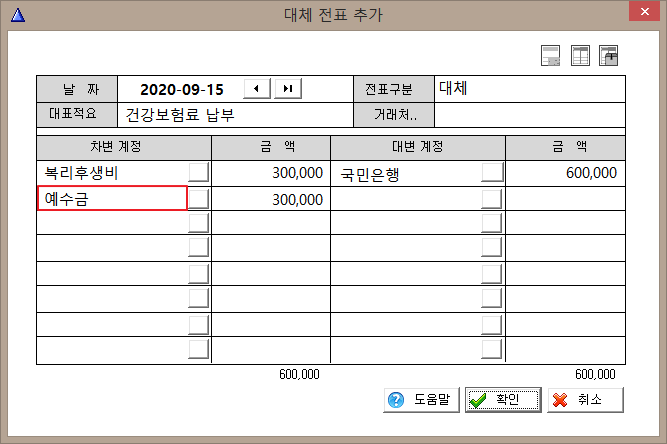Viewport: 667px width, 444px height.
Task: Click the 날짜 label
Action: [x=77, y=89]
